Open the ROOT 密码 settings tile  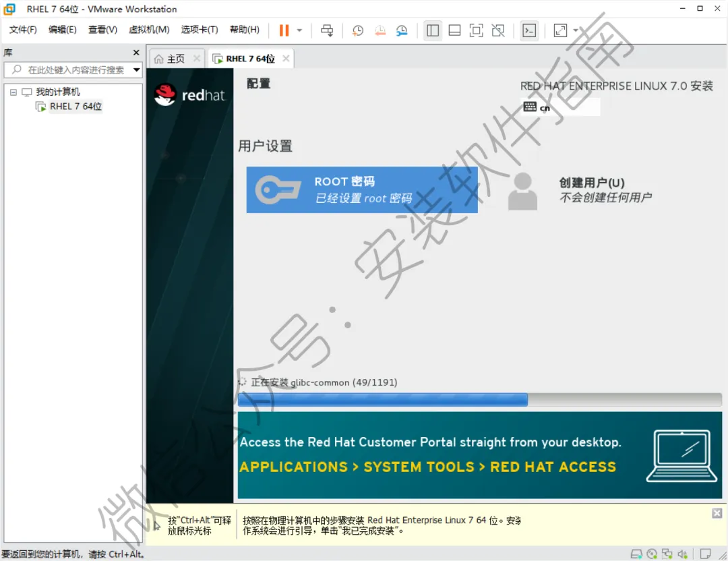coord(362,190)
